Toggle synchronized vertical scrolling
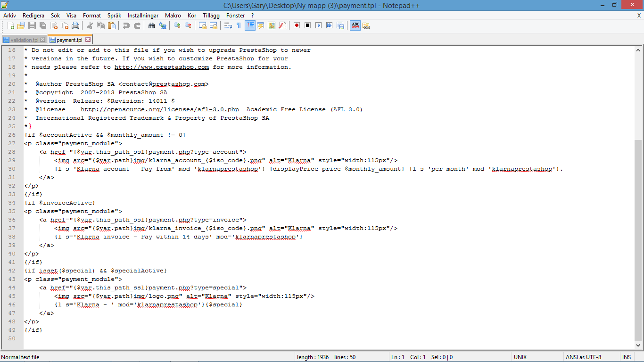The width and height of the screenshot is (644, 362). [x=203, y=25]
